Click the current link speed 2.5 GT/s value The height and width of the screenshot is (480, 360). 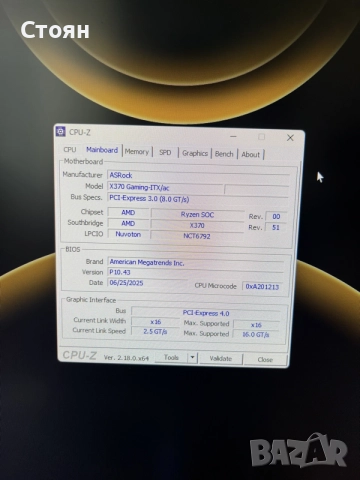(x=155, y=332)
